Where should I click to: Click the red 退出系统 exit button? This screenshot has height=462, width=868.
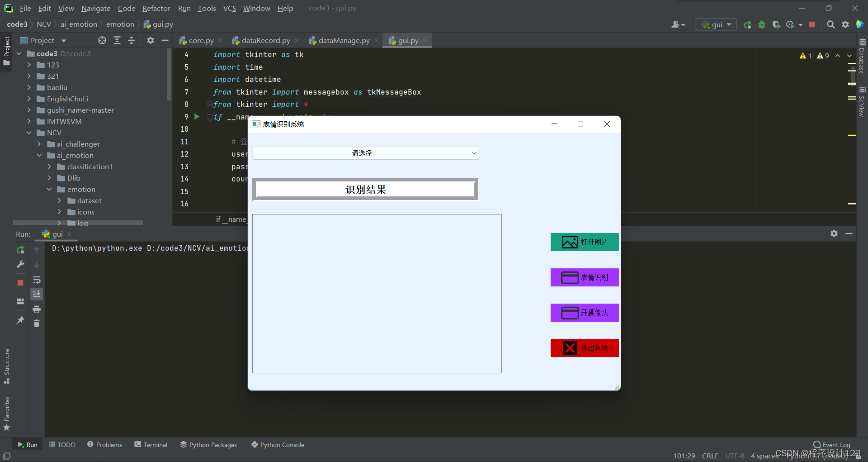click(585, 348)
